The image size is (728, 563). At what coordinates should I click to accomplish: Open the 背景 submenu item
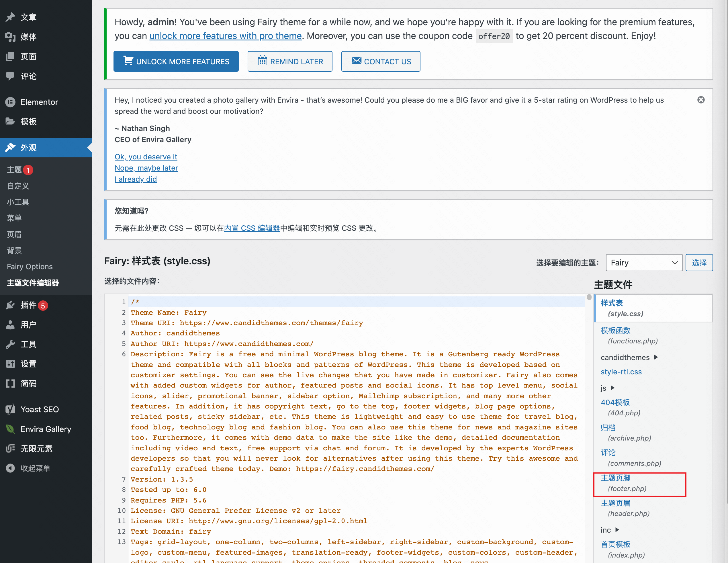(14, 250)
